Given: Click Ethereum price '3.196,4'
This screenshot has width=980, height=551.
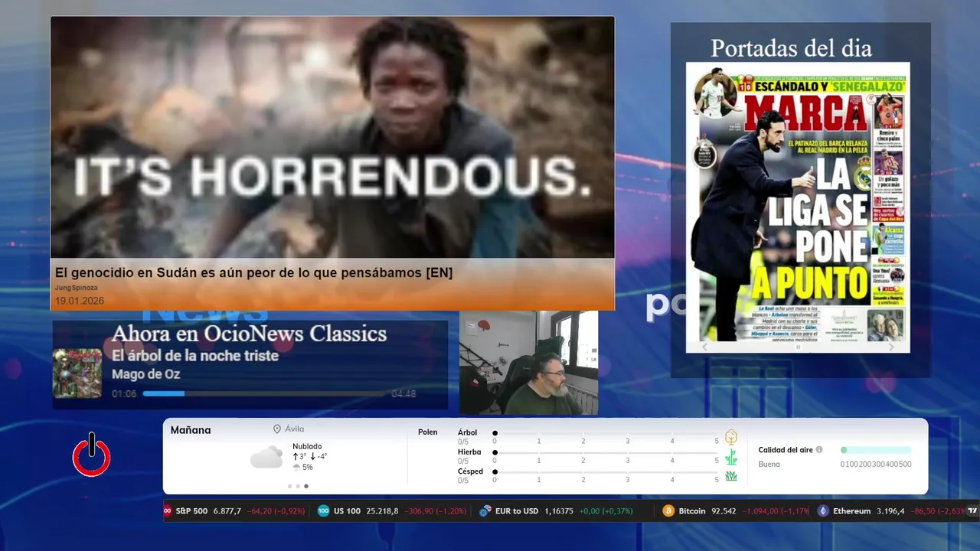Looking at the screenshot, I should tap(890, 510).
